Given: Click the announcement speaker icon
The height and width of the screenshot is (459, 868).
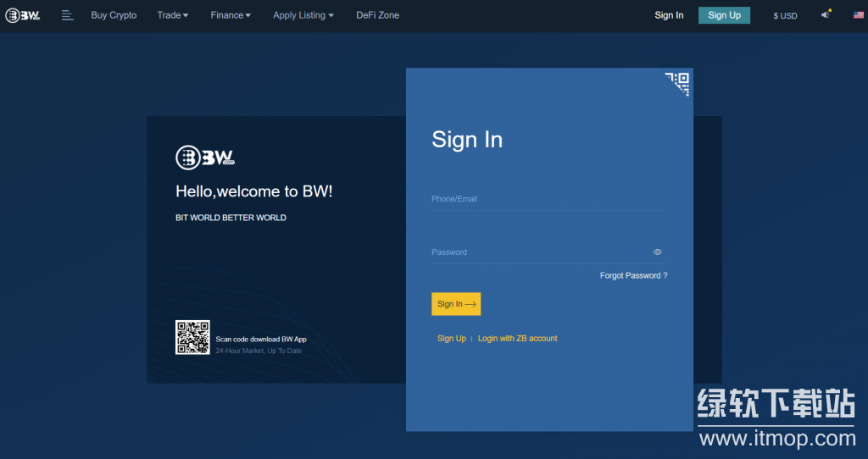Looking at the screenshot, I should click(826, 14).
